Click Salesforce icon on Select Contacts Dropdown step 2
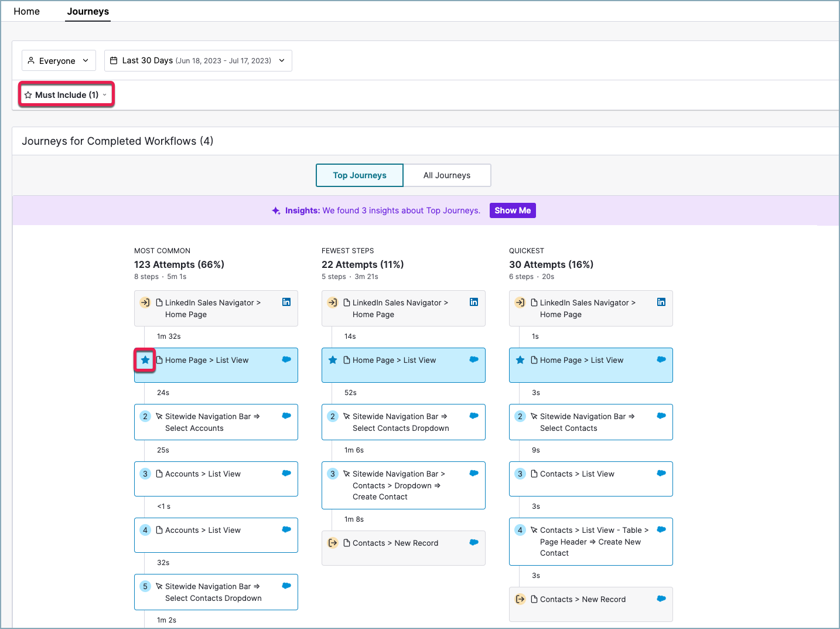Viewport: 840px width, 629px height. point(474,416)
